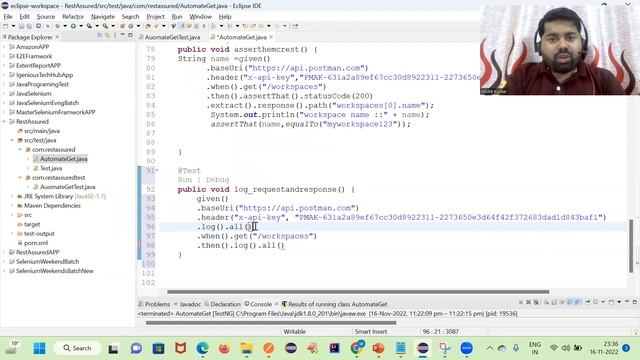
Task: Click the Debug code lens link above line 92
Action: click(x=218, y=180)
